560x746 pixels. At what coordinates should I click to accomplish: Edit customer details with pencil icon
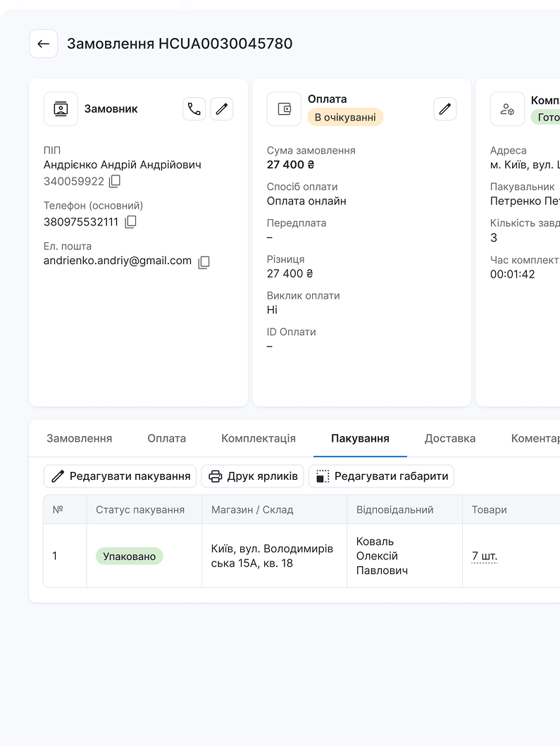[222, 109]
